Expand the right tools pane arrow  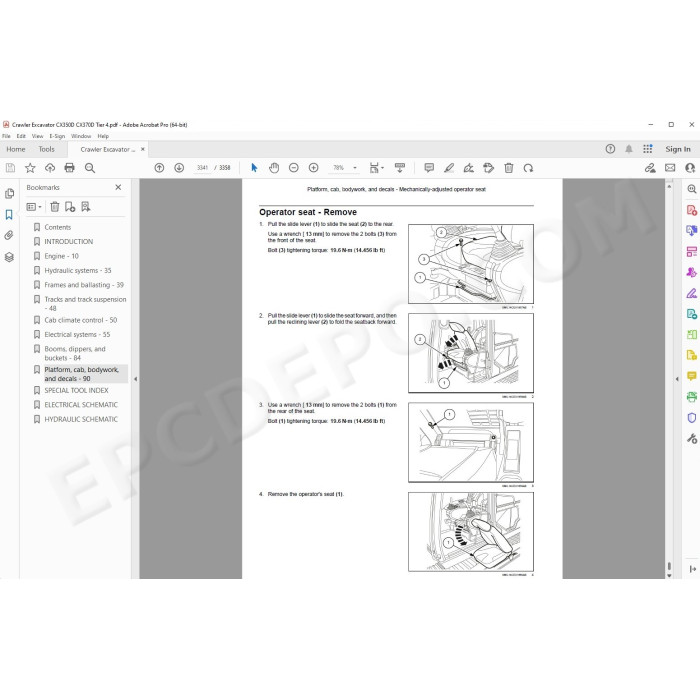coord(677,379)
